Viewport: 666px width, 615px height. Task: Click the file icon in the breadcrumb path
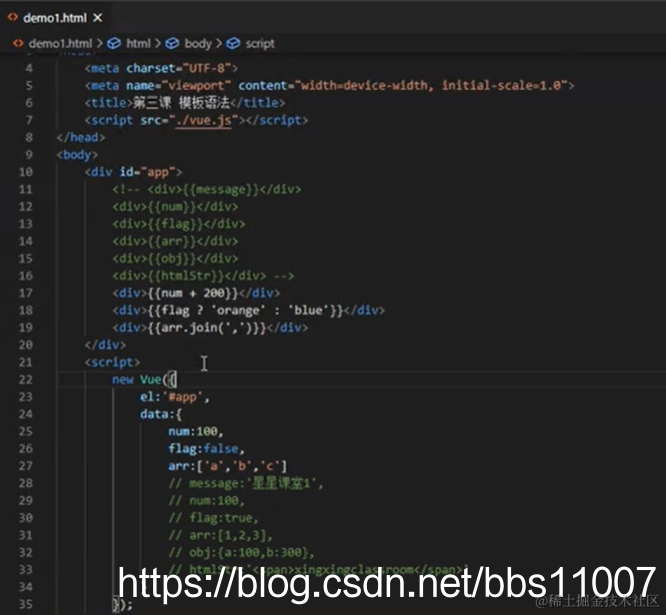click(x=18, y=43)
